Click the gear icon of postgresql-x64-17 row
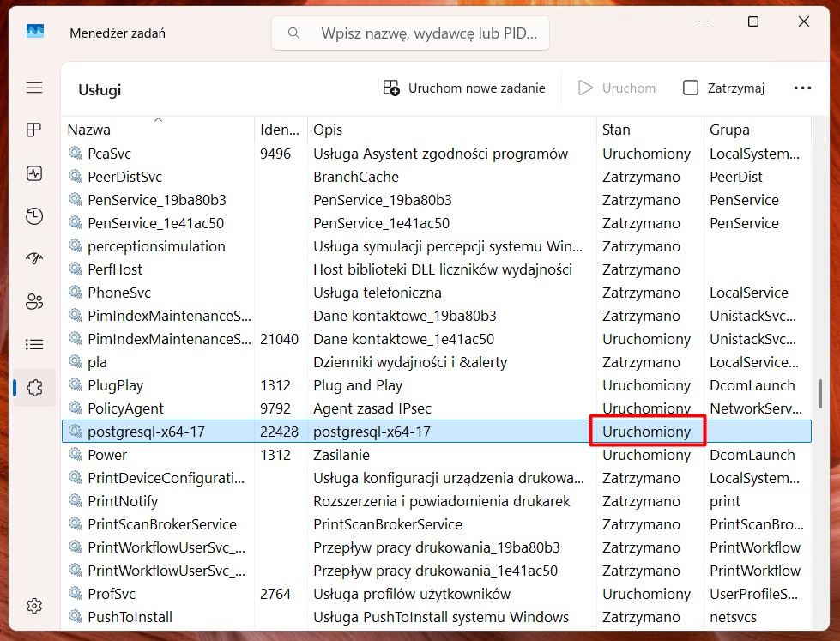This screenshot has height=641, width=840. click(x=76, y=432)
